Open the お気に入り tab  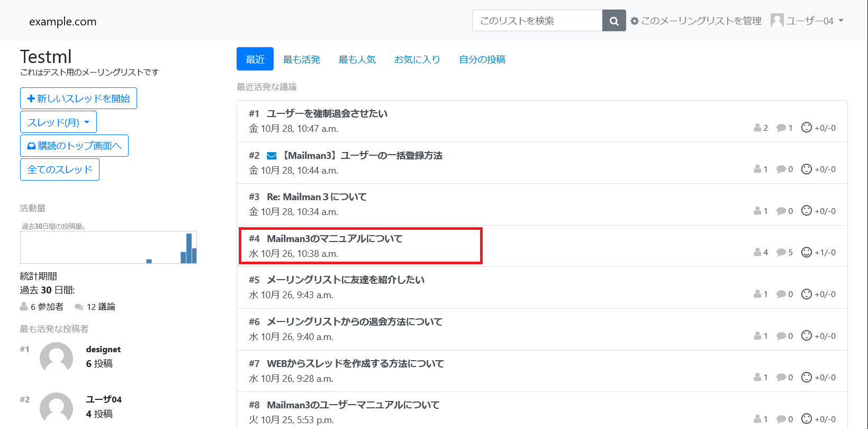[417, 59]
